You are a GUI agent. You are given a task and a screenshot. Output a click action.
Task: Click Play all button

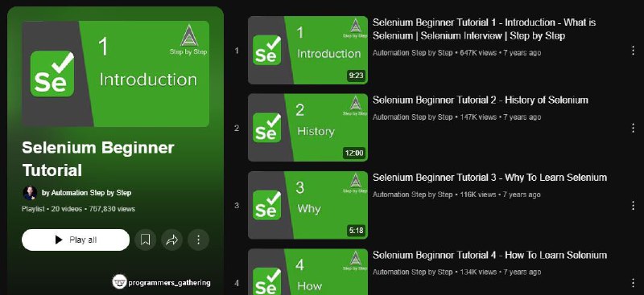(76, 240)
